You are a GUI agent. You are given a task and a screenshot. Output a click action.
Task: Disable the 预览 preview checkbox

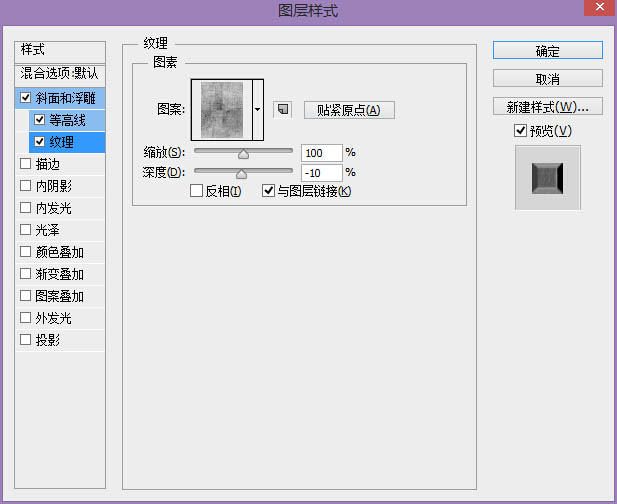520,131
